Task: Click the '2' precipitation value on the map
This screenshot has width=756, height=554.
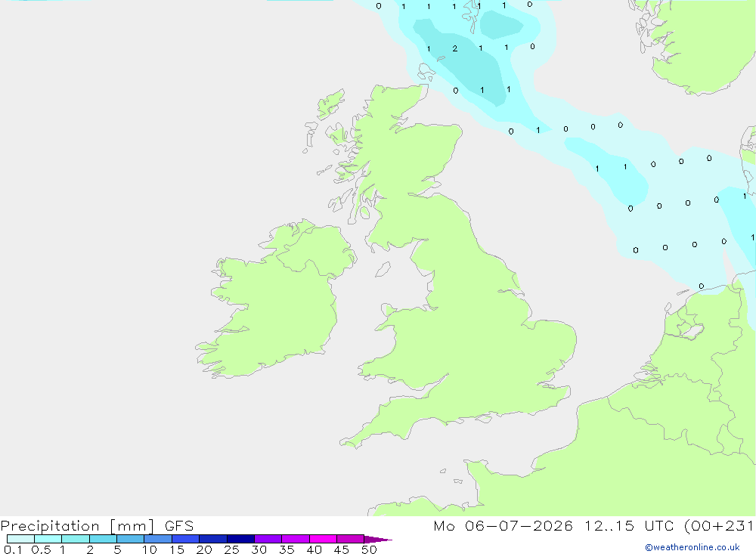Action: (x=454, y=48)
